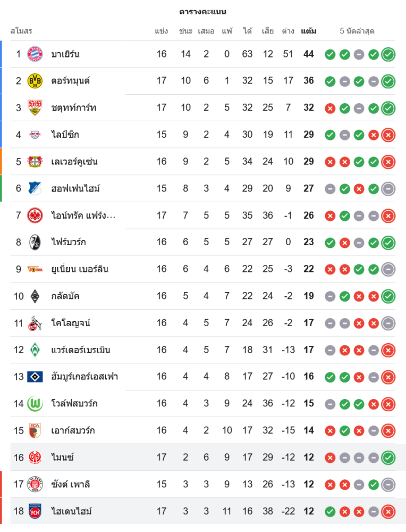Click the Wolfsburg green W logo
Screen dimensions: 406x532
point(35,404)
